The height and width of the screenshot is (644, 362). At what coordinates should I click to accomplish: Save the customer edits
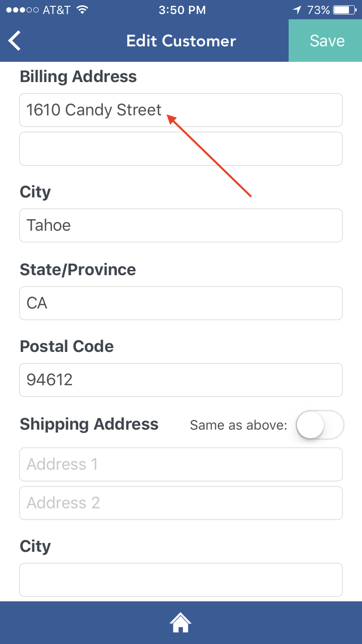pos(326,41)
